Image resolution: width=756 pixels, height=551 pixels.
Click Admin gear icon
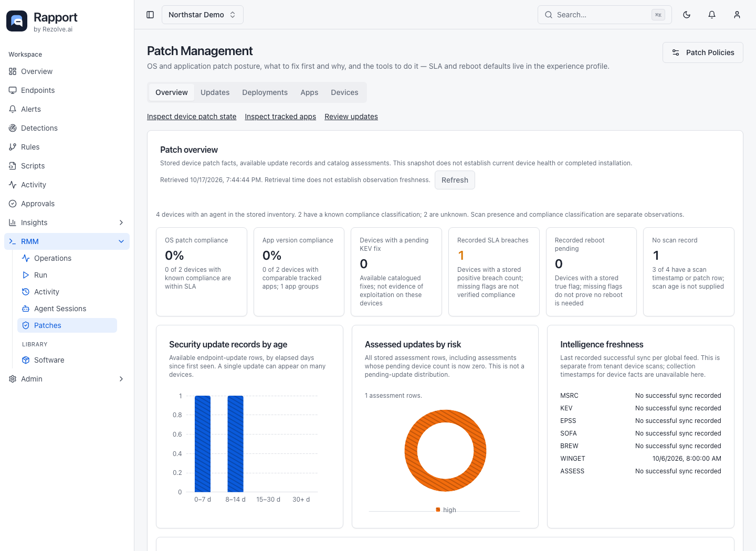(13, 379)
